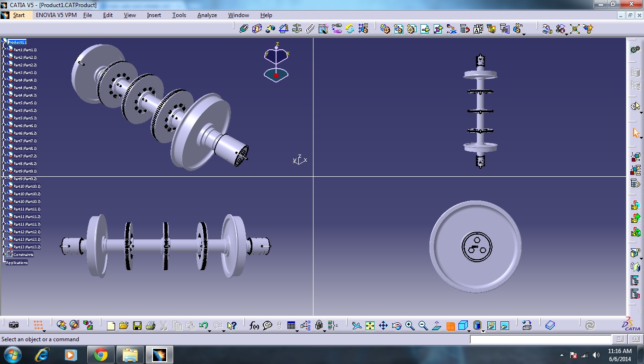Insert a new Component gear icon

[385, 29]
